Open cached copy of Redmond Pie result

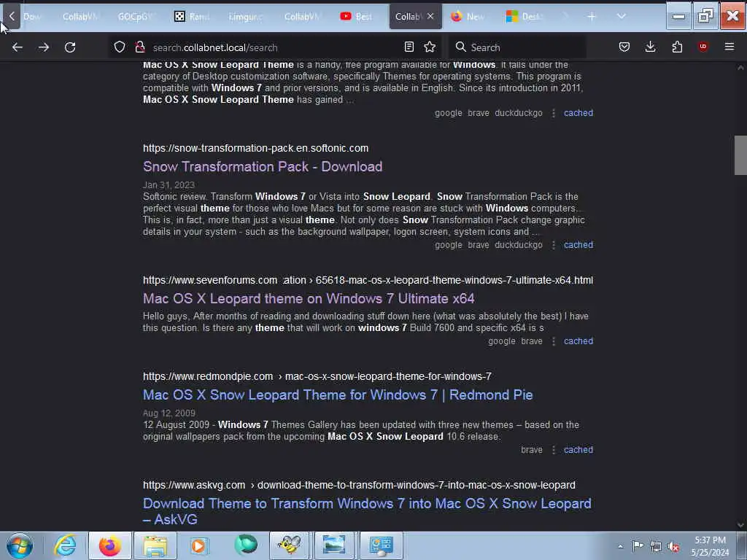tap(578, 450)
